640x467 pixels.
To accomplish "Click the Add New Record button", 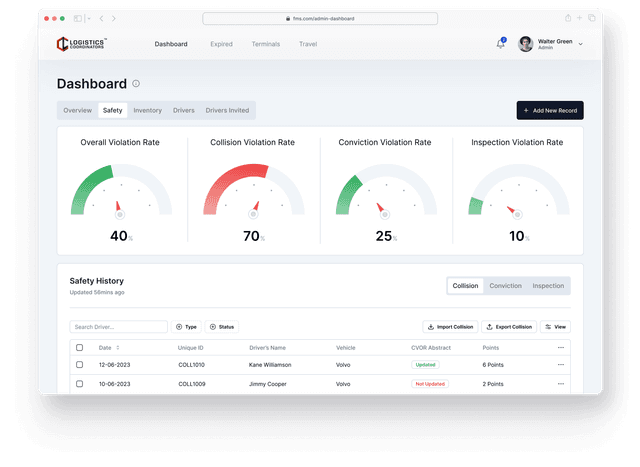I will pyautogui.click(x=549, y=110).
